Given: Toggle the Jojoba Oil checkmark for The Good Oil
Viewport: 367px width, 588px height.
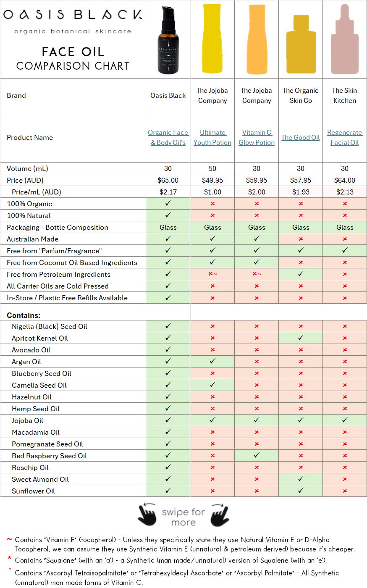Looking at the screenshot, I should tap(300, 420).
